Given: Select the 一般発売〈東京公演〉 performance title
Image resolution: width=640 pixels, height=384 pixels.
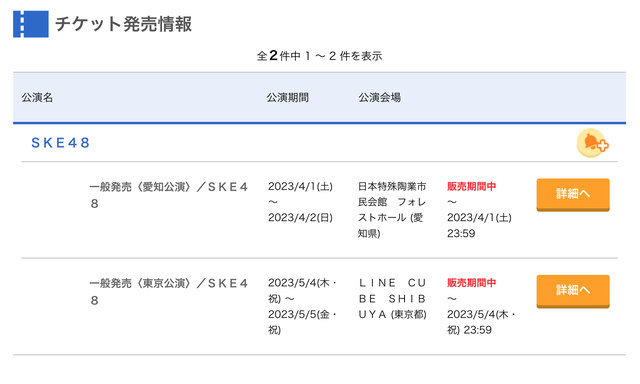Looking at the screenshot, I should point(169,292).
